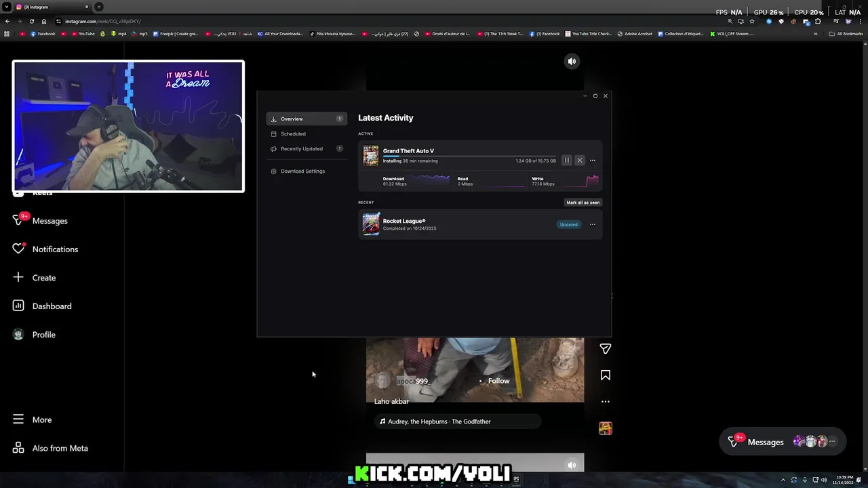Open the reel's audio thumbnail
This screenshot has height=488, width=868.
tap(606, 428)
